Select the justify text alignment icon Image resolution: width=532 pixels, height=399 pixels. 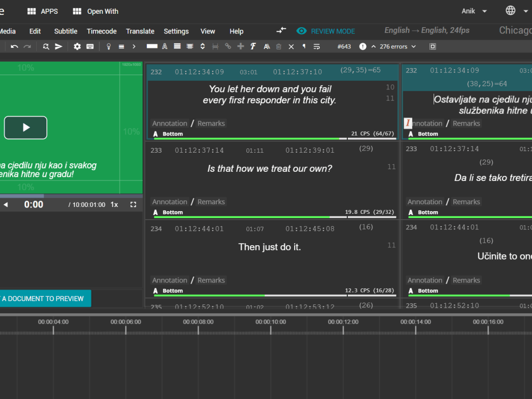pos(177,46)
